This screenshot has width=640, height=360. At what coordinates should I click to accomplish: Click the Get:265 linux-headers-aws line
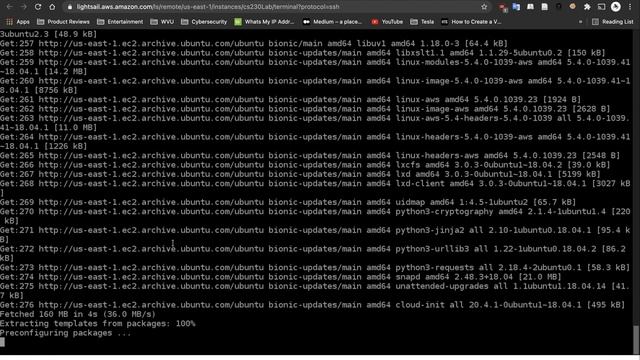click(x=310, y=156)
